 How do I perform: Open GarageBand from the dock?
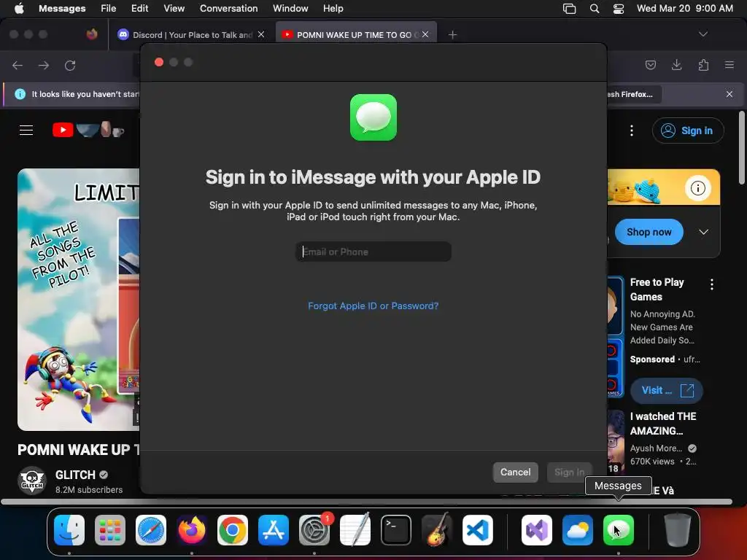[x=437, y=530]
